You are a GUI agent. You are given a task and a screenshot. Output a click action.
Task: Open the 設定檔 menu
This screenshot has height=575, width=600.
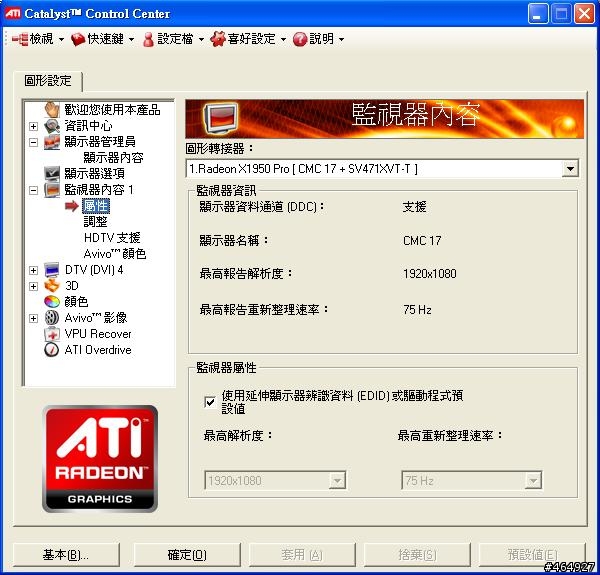coord(173,39)
